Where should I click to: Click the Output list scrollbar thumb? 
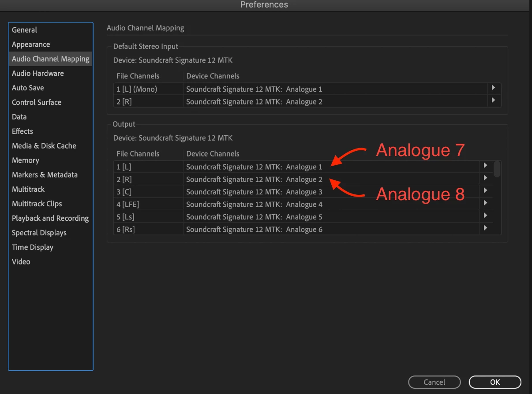pos(497,169)
